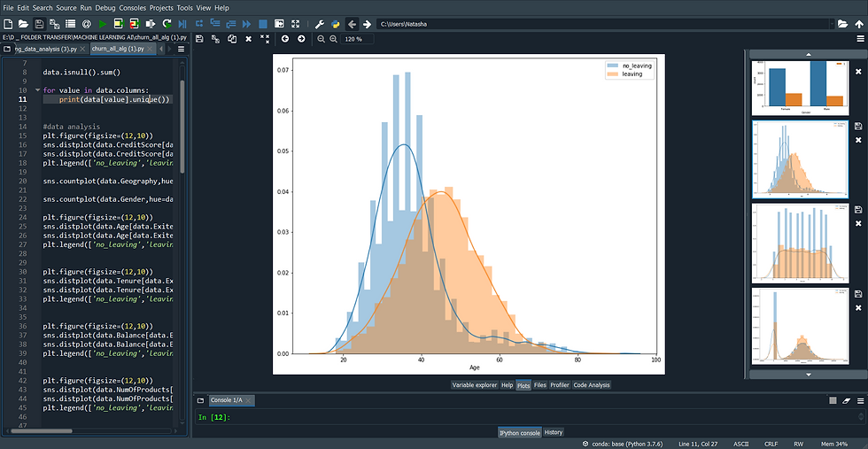Screen dimensions: 868x449
Task: Toggle fullscreen mode icon
Action: point(295,24)
